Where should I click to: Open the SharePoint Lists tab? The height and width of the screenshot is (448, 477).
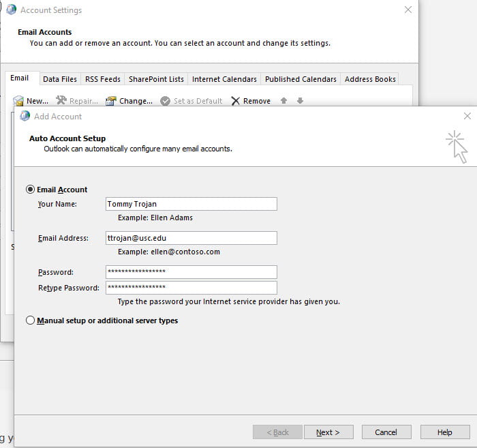pos(156,79)
